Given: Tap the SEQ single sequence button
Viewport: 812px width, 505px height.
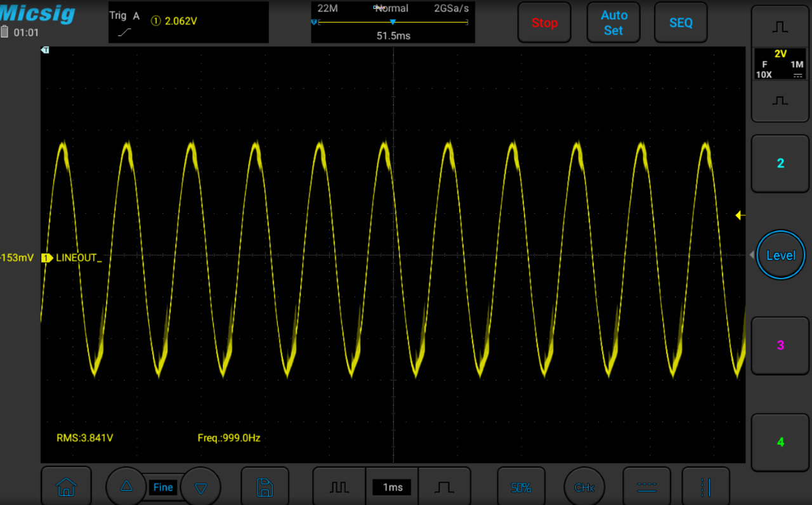Looking at the screenshot, I should 681,23.
